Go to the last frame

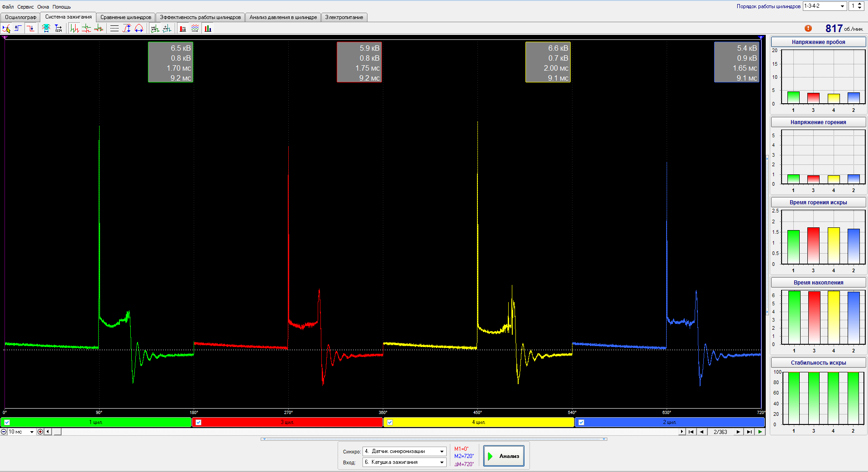(x=749, y=432)
